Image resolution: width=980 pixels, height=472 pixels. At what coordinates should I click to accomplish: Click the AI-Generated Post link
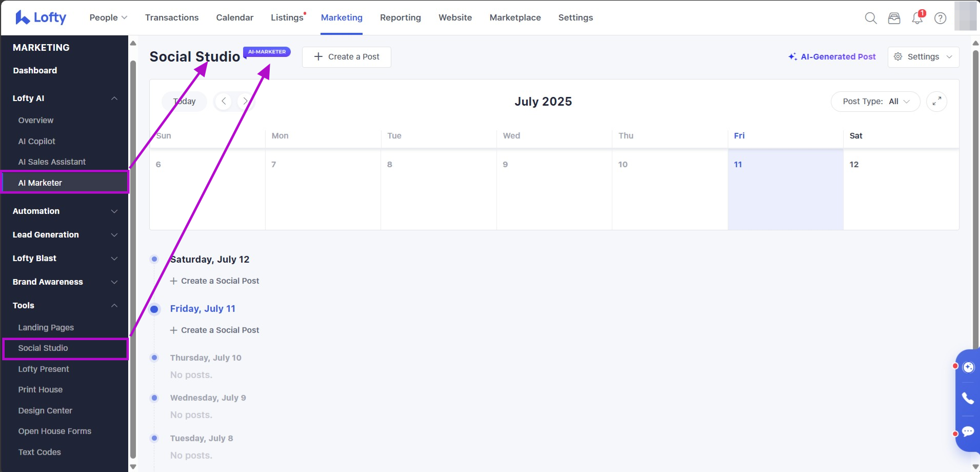(832, 57)
